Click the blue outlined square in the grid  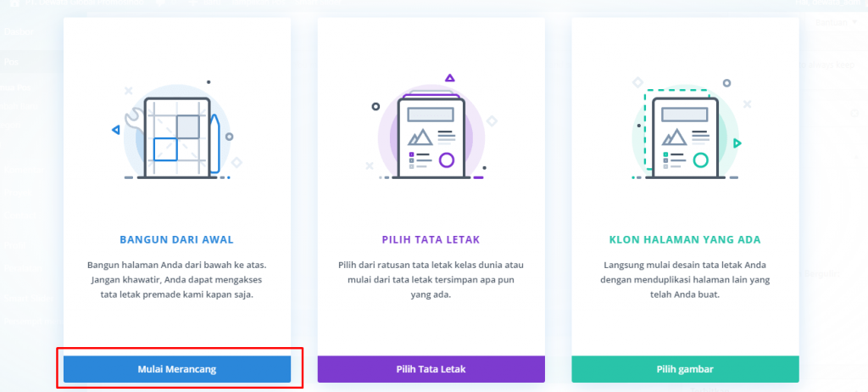pyautogui.click(x=165, y=148)
